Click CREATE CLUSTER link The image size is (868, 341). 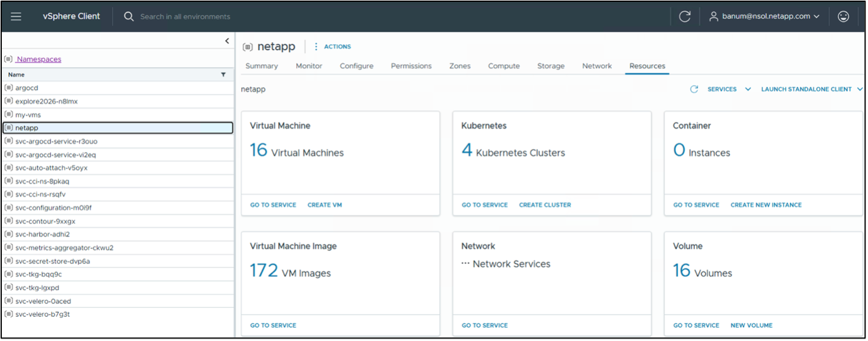coord(545,205)
